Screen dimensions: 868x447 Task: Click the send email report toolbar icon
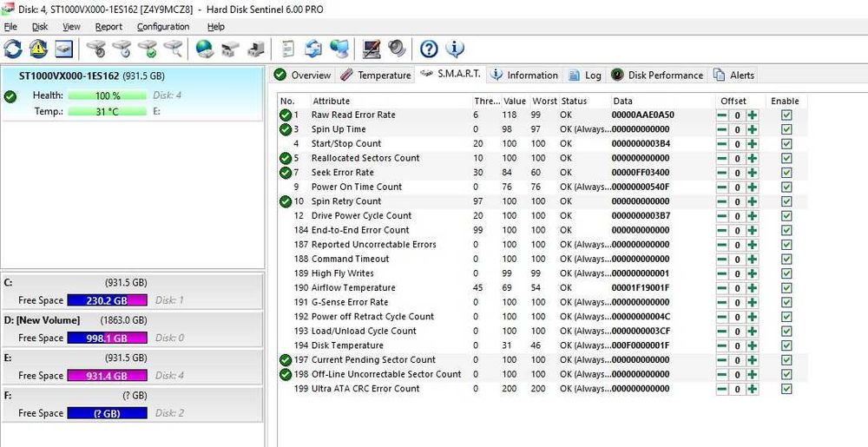(x=313, y=49)
